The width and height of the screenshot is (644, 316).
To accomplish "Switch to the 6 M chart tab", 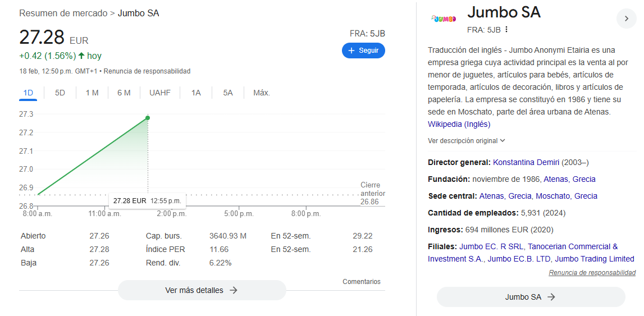I will [124, 93].
